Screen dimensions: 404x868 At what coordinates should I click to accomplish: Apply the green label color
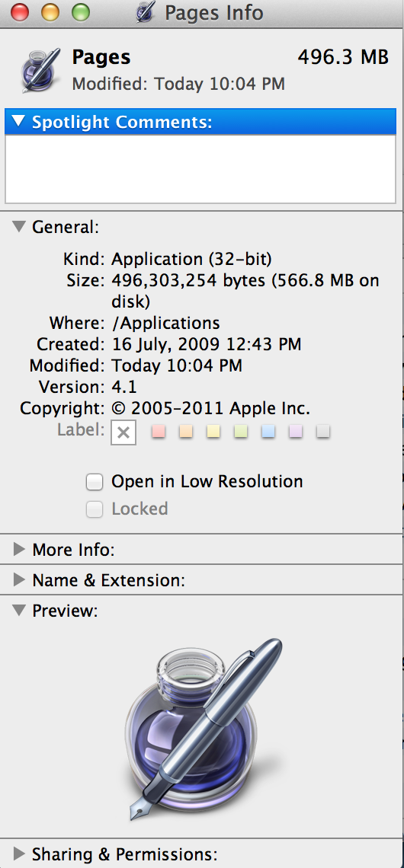pos(241,431)
